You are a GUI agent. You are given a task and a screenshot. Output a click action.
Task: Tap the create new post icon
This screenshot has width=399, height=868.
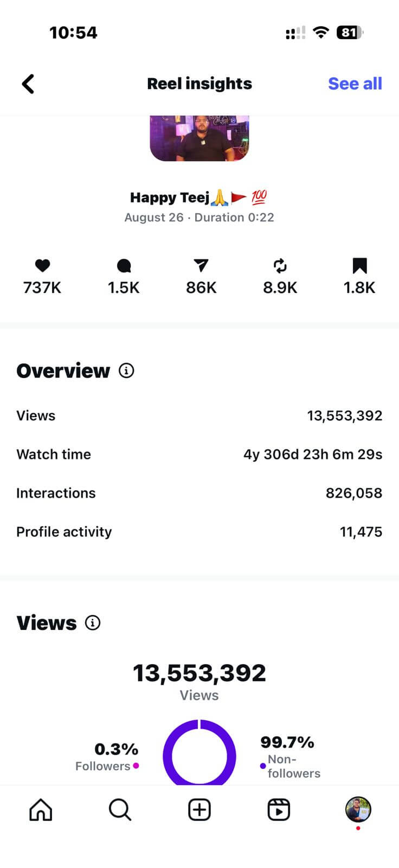pos(199,810)
